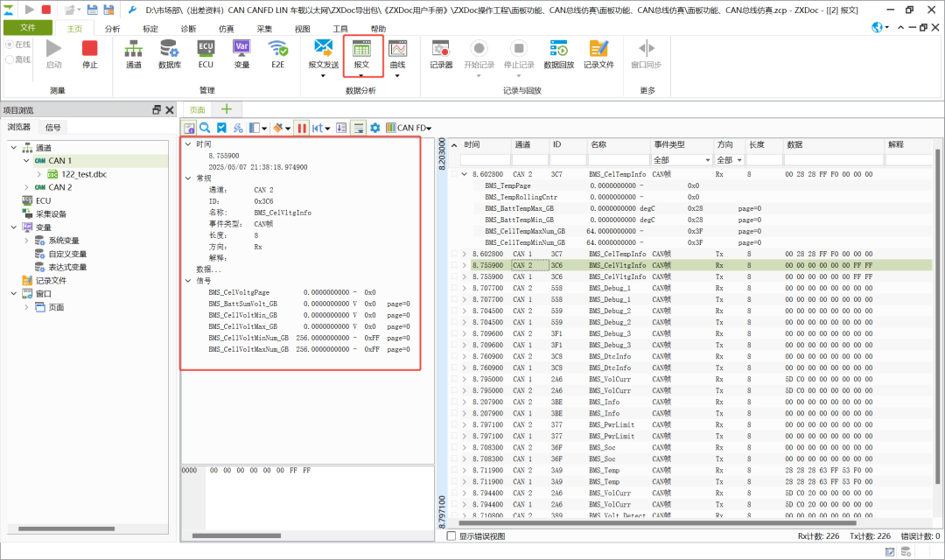Toggle checkbox for the selected 8.755900 CAN 2 row
Screen dimensions: 945x560
454,265
